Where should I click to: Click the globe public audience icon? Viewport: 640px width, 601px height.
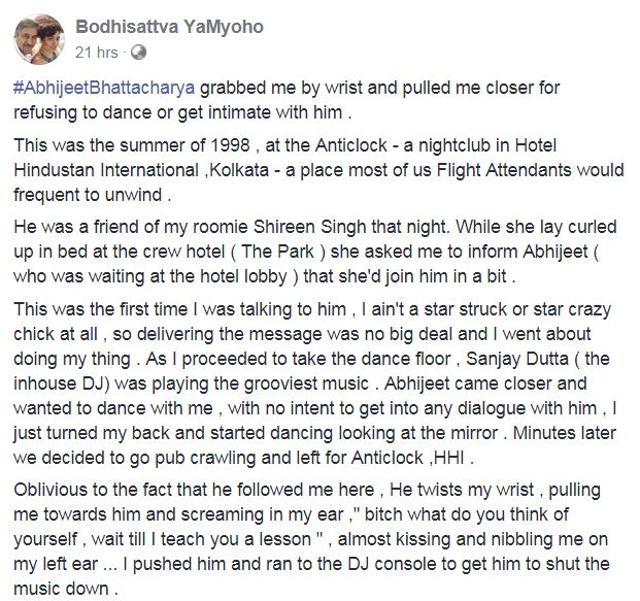pyautogui.click(x=138, y=53)
